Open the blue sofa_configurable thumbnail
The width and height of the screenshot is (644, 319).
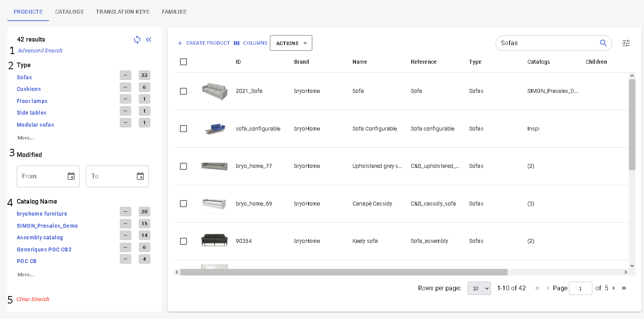tap(215, 129)
